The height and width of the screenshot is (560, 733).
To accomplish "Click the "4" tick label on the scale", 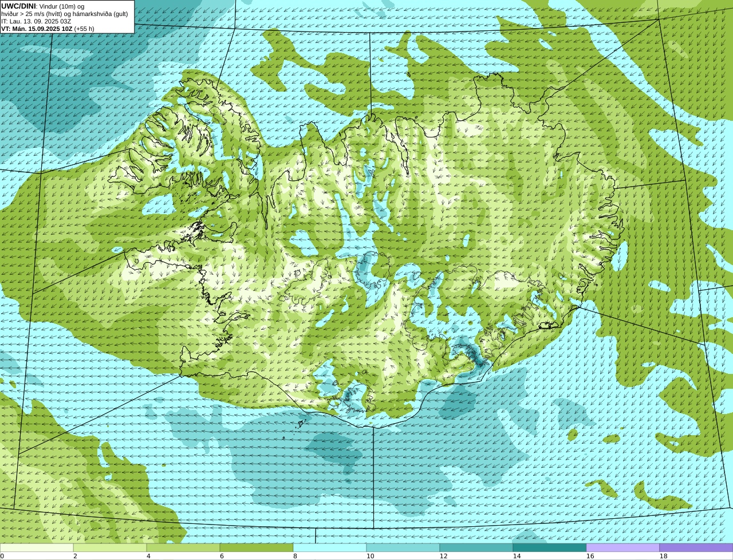I will 148,556.
